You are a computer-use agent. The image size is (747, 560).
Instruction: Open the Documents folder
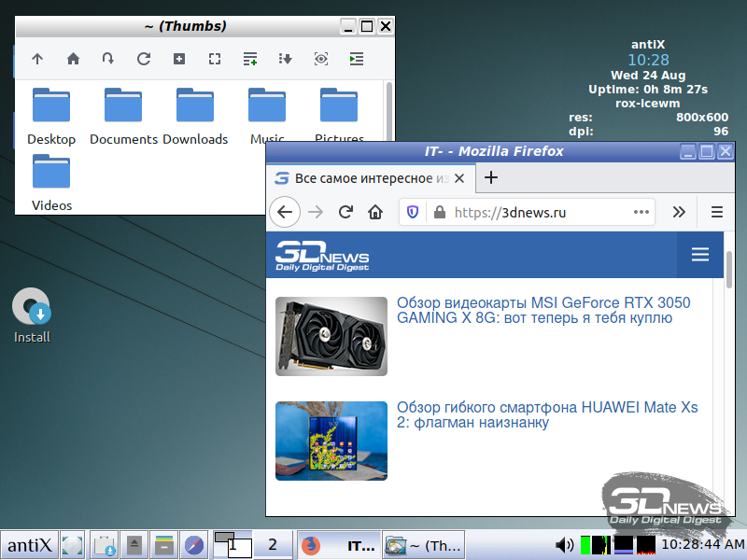(123, 117)
